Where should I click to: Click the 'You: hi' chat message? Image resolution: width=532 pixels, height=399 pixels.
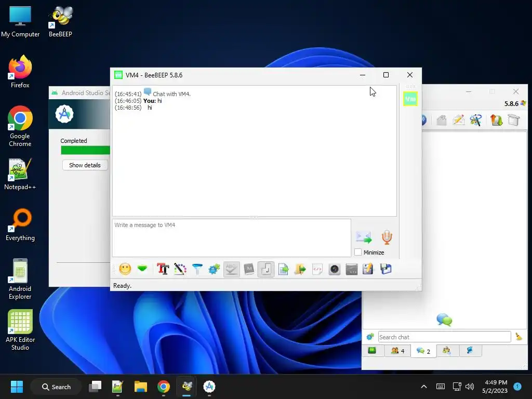point(152,101)
